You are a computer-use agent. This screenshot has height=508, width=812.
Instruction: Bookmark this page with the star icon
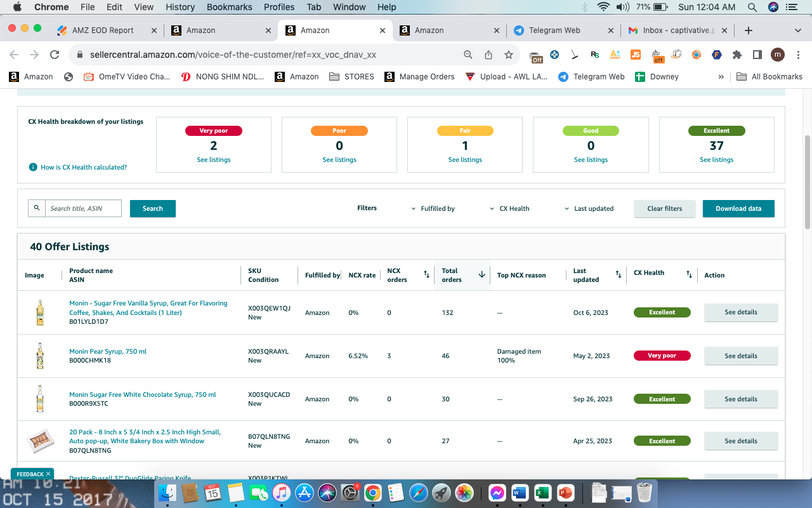509,55
